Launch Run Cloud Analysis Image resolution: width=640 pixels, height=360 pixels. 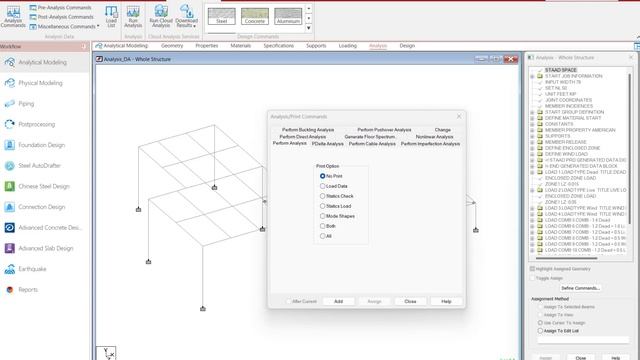(x=161, y=17)
